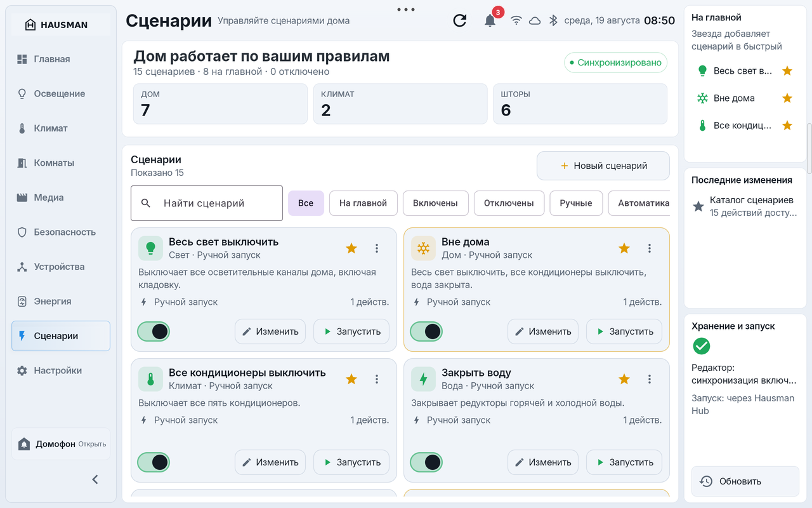The width and height of the screenshot is (812, 508).
Task: Click the star next to "Весь свет в..." in sidebar panel
Action: (787, 70)
